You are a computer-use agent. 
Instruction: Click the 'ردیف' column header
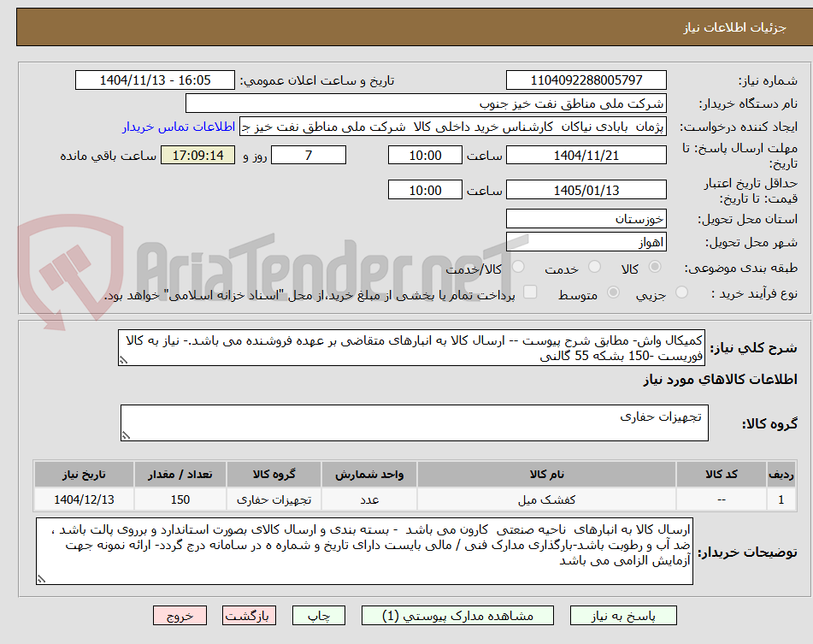[x=781, y=475]
